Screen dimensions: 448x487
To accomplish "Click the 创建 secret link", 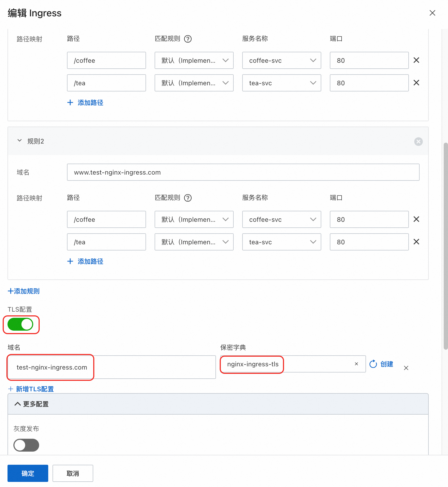I will (x=387, y=364).
